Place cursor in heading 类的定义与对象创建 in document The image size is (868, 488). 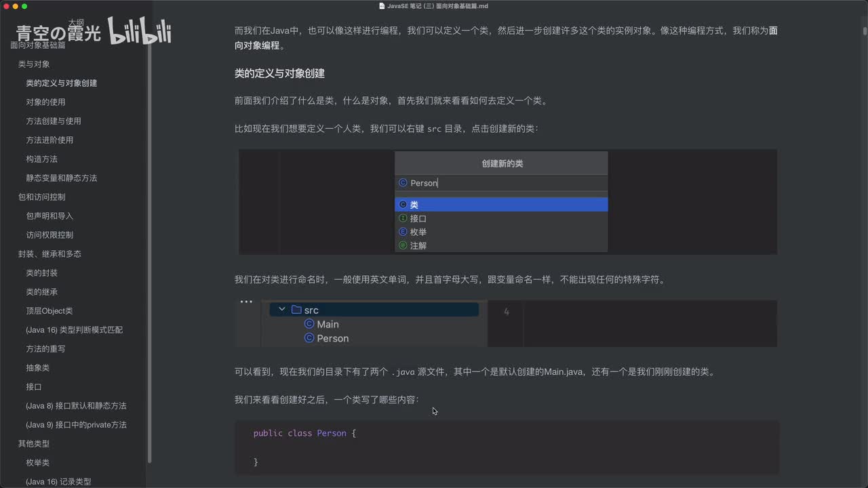(279, 73)
